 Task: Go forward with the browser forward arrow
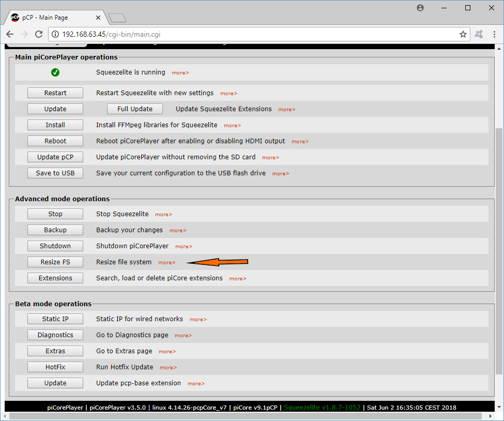point(24,34)
